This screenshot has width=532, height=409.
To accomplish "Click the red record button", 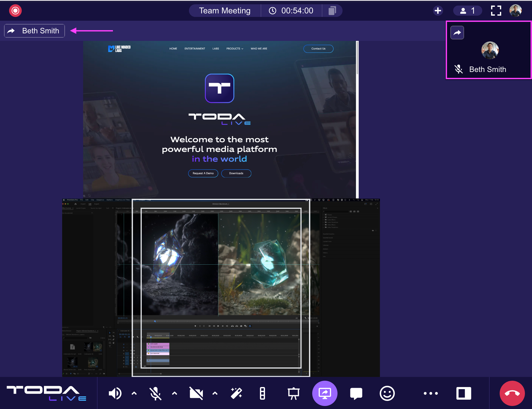I will (x=15, y=11).
